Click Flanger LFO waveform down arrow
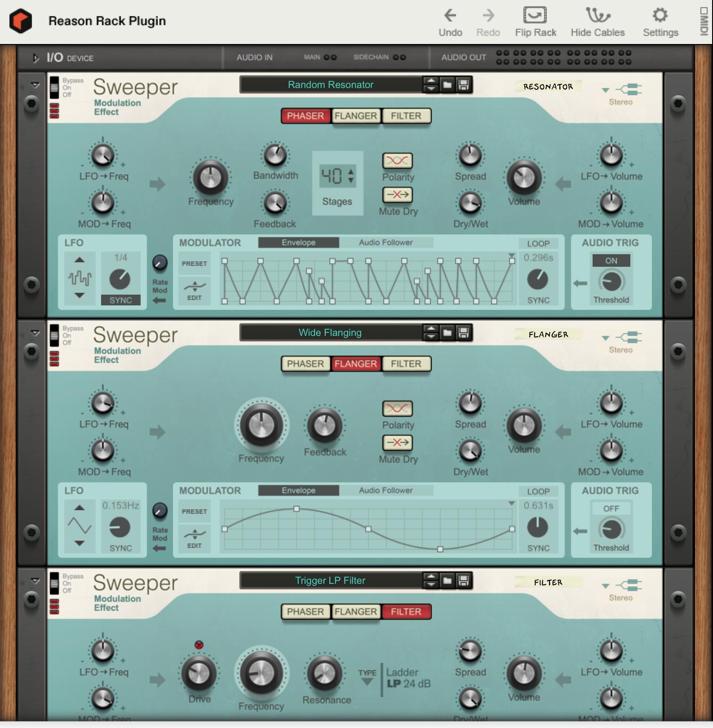The height and width of the screenshot is (728, 713). (80, 543)
